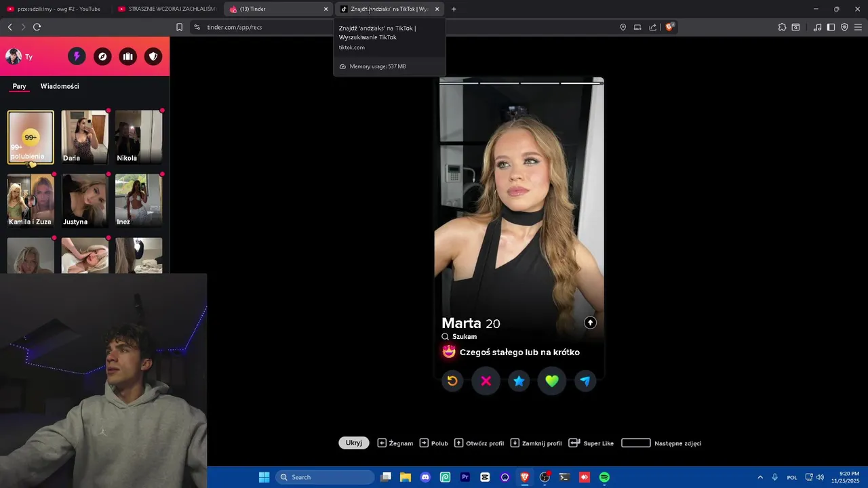Open CapCut from the taskbar

pos(485,477)
